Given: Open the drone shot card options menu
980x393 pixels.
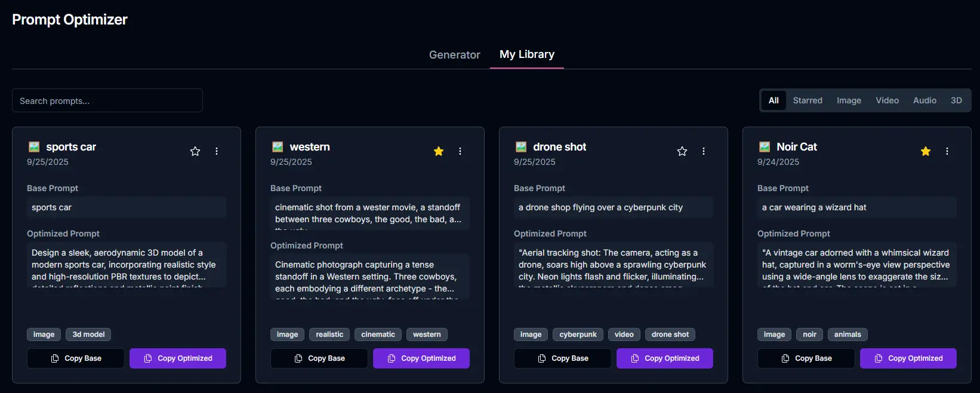Looking at the screenshot, I should (704, 151).
